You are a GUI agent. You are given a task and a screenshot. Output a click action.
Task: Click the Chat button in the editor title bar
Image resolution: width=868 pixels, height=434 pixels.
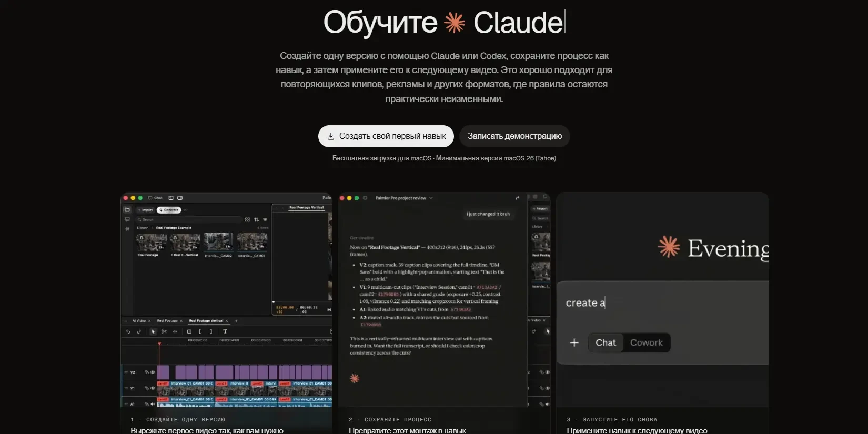click(x=155, y=198)
